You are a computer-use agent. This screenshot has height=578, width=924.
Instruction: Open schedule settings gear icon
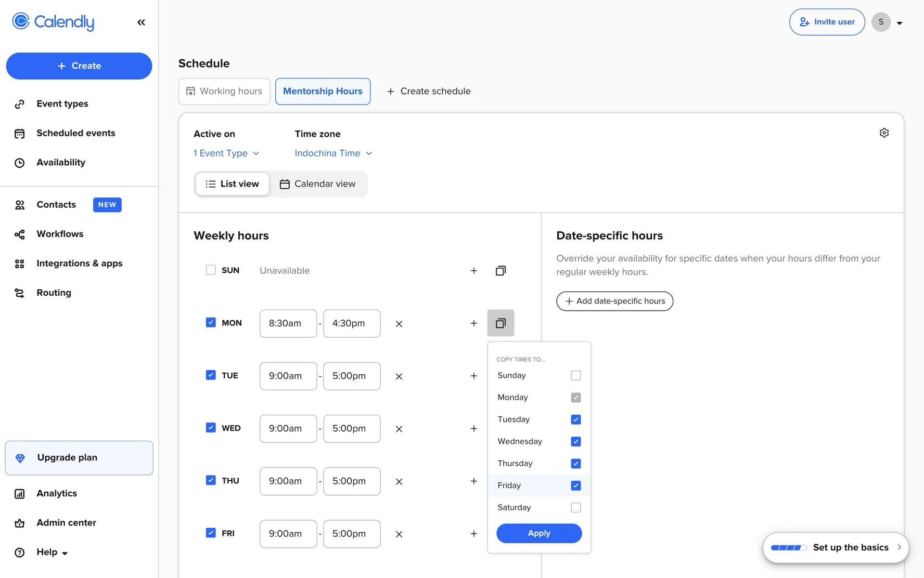tap(884, 133)
